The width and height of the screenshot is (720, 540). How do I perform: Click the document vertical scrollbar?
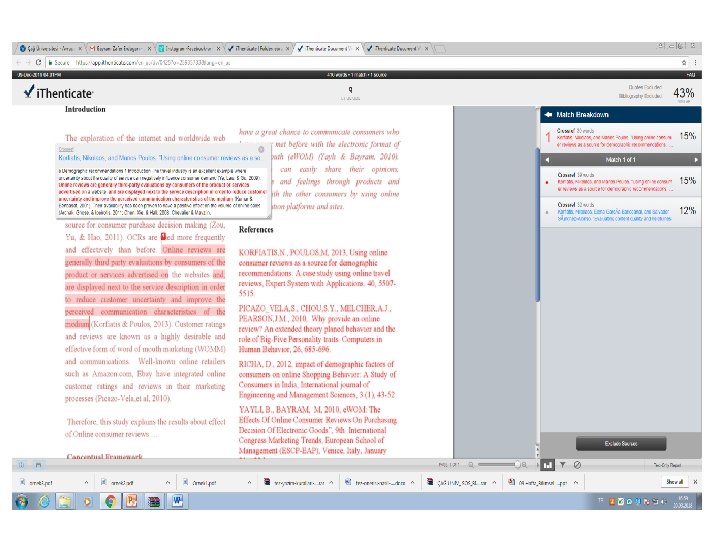point(537,225)
